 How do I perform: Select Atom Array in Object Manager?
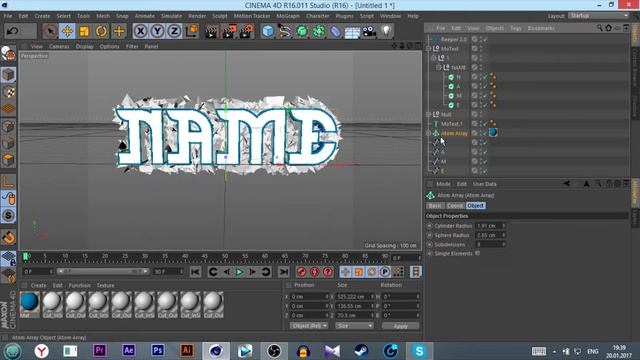454,133
